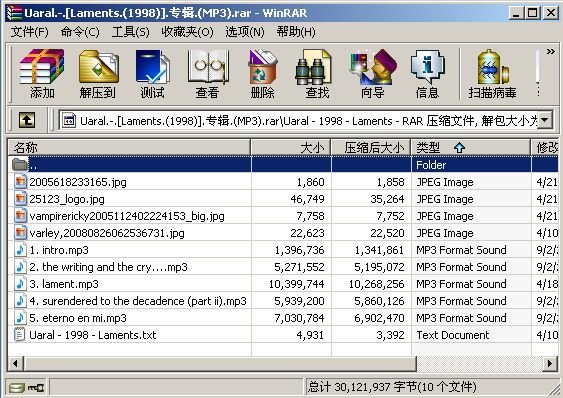563x398 pixels.
Task: Select the parent folder '..' row
Action: pyautogui.click(x=283, y=165)
